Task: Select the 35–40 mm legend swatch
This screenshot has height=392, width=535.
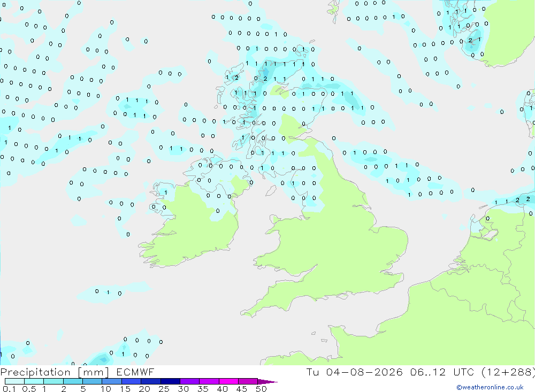Action: click(209, 381)
